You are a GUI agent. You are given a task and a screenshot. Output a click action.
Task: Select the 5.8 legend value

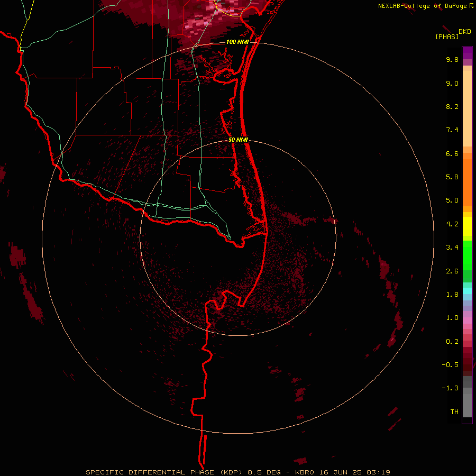click(x=452, y=177)
